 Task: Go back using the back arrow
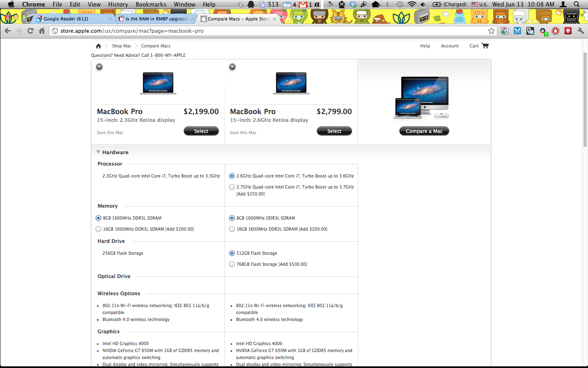(7, 31)
